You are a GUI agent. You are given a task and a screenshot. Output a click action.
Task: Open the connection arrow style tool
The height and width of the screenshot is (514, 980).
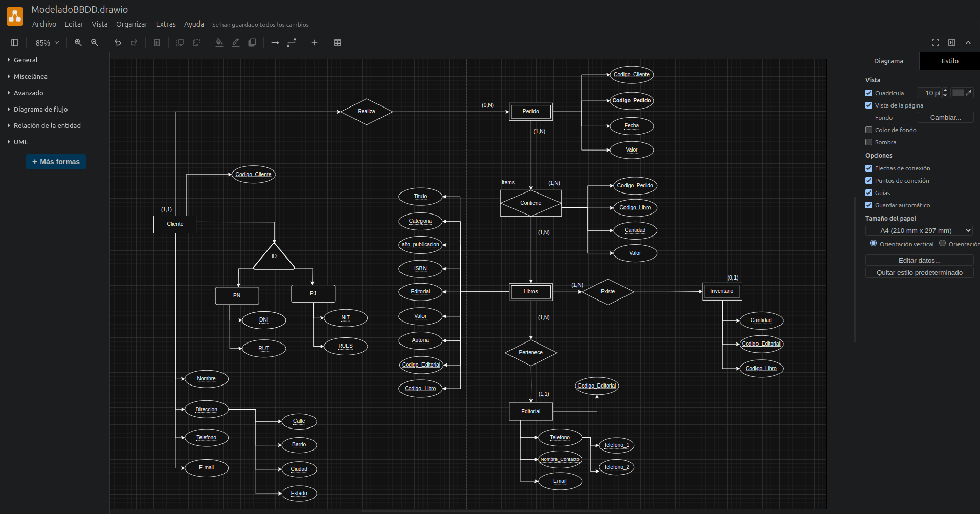pos(275,42)
